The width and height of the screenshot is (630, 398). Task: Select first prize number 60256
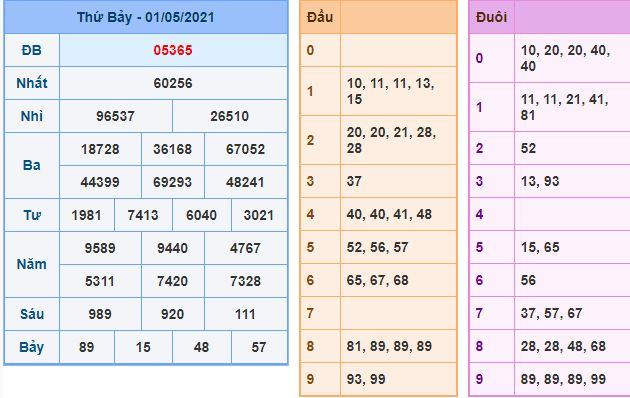point(173,83)
